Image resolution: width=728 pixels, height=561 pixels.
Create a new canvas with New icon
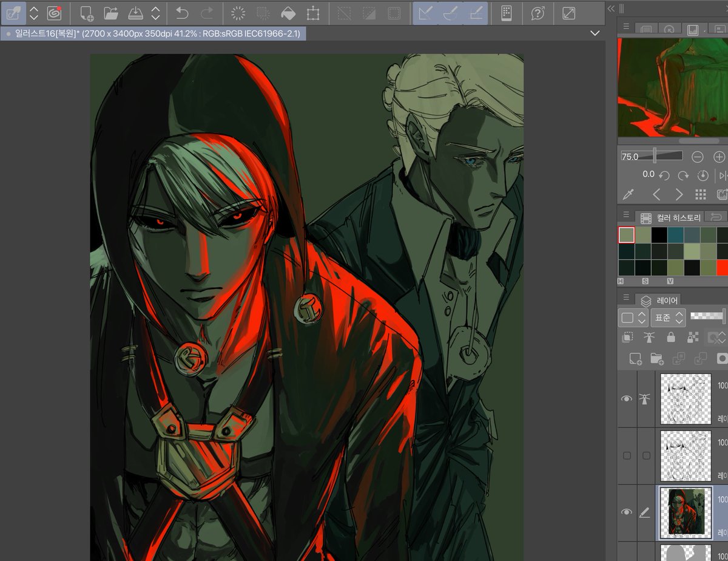pyautogui.click(x=87, y=13)
